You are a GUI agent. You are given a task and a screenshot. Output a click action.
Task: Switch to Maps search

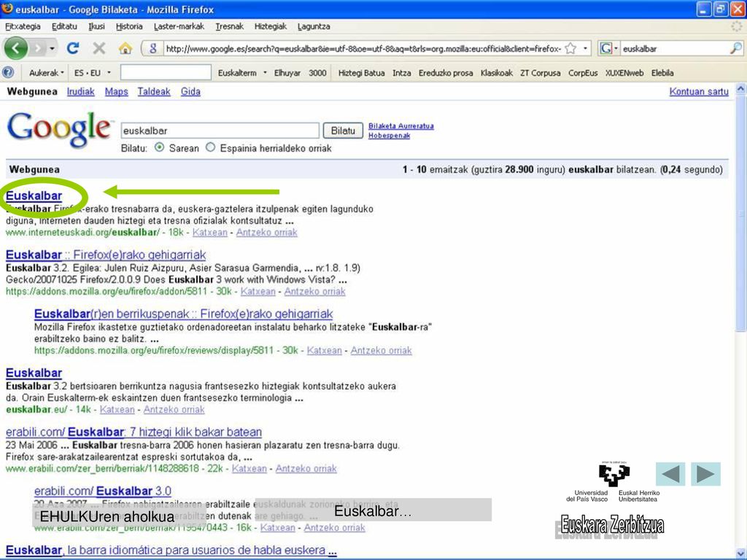[x=116, y=91]
